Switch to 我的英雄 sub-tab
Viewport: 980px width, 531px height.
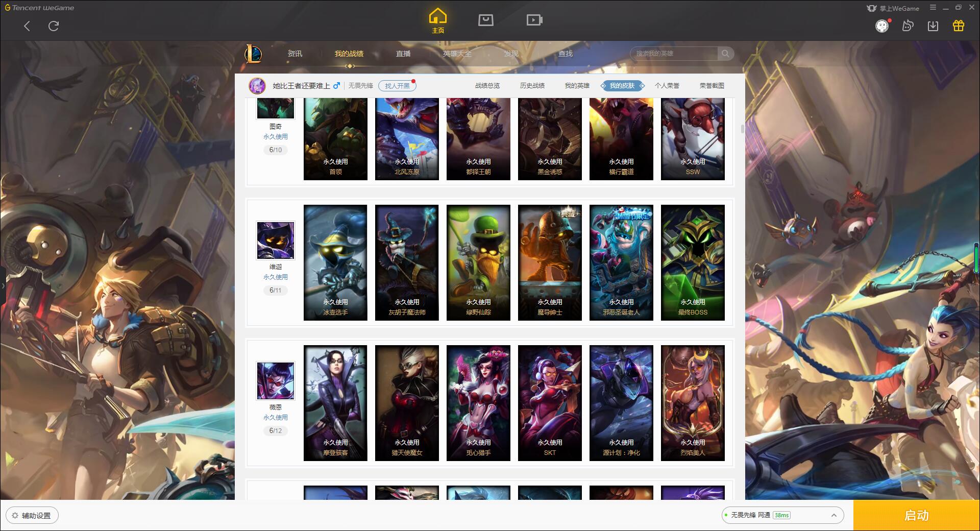(x=577, y=86)
